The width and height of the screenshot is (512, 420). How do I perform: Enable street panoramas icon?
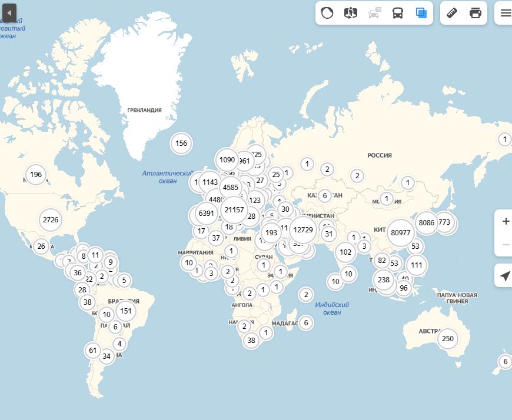click(351, 13)
